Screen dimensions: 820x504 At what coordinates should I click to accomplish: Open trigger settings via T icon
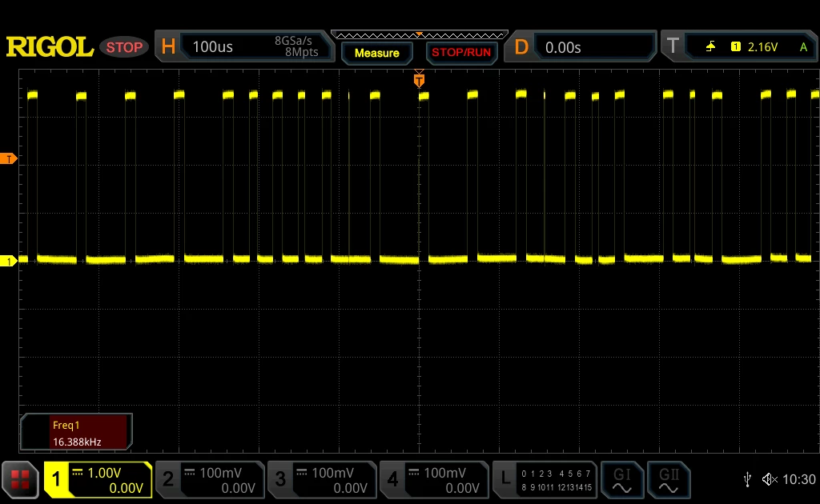pyautogui.click(x=673, y=46)
